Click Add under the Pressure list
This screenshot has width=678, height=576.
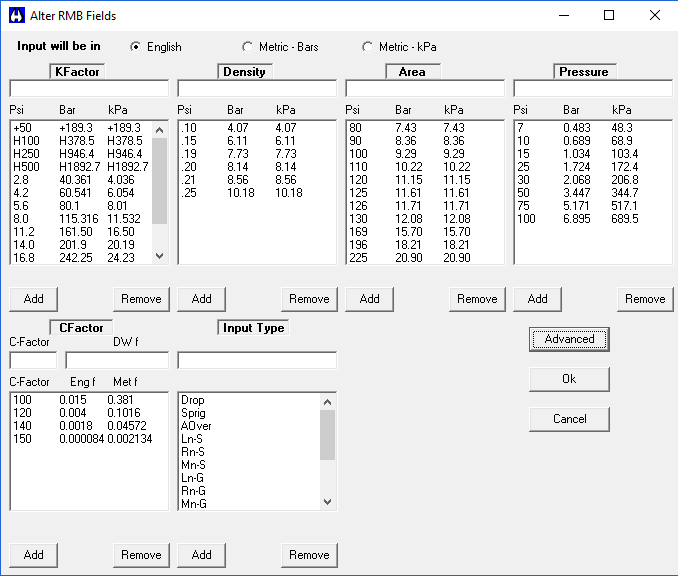(x=537, y=299)
